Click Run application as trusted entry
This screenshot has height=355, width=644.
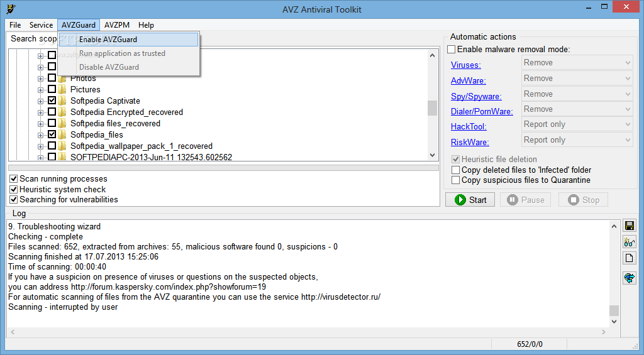[128, 53]
